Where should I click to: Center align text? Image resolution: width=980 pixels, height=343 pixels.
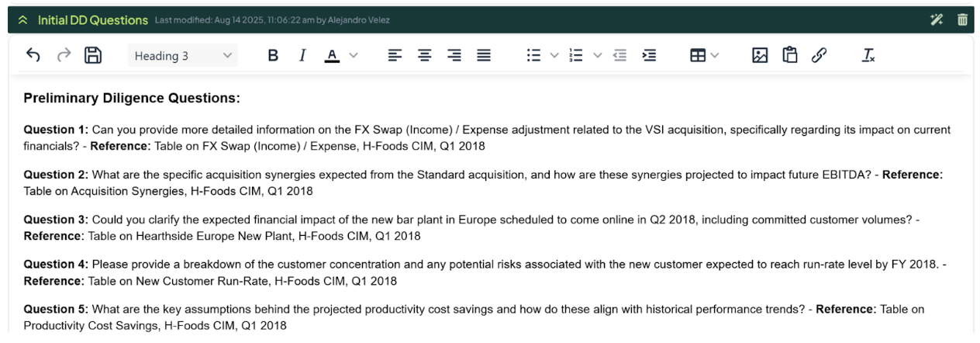pyautogui.click(x=425, y=56)
